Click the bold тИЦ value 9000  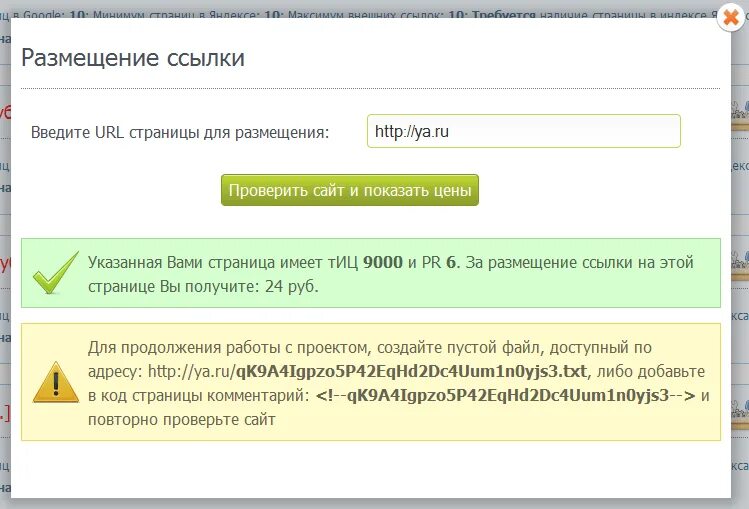[x=383, y=262]
